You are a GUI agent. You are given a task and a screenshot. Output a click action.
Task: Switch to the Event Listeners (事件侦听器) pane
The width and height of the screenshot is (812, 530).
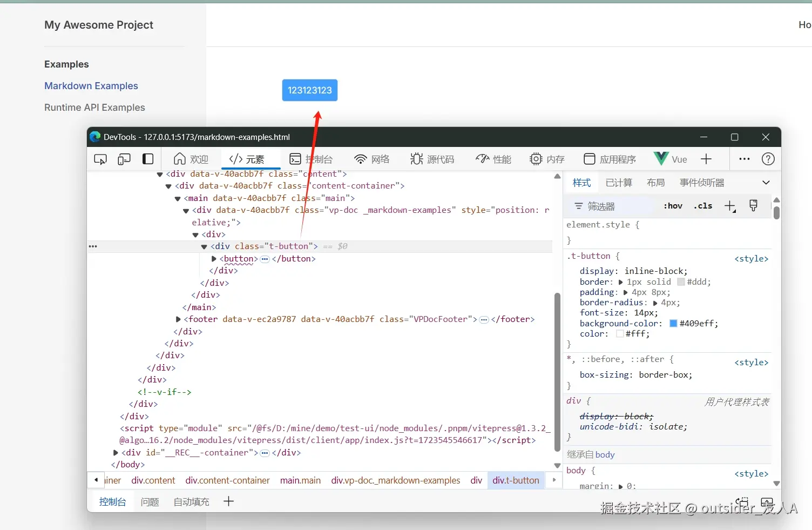pos(702,183)
